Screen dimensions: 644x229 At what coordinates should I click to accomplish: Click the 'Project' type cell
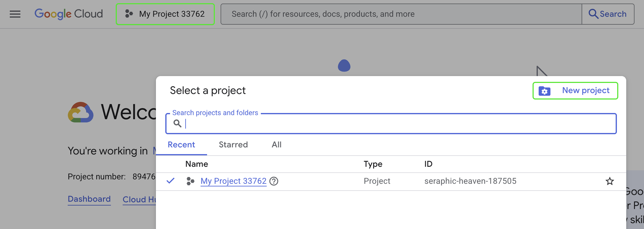[x=377, y=181]
